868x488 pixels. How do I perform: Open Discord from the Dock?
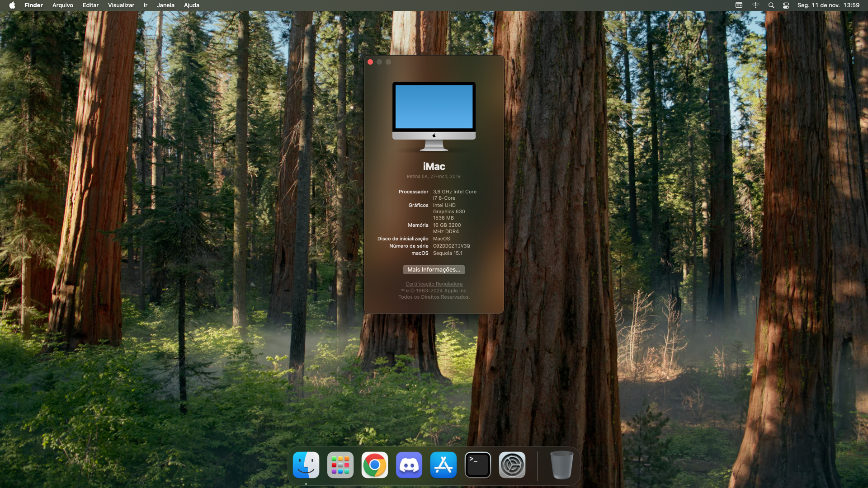409,465
